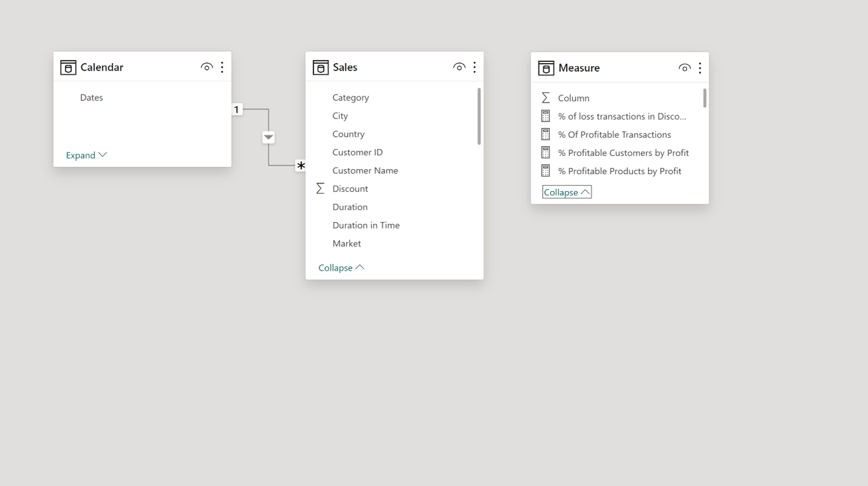
Task: Click the Sales table icon
Action: 320,67
